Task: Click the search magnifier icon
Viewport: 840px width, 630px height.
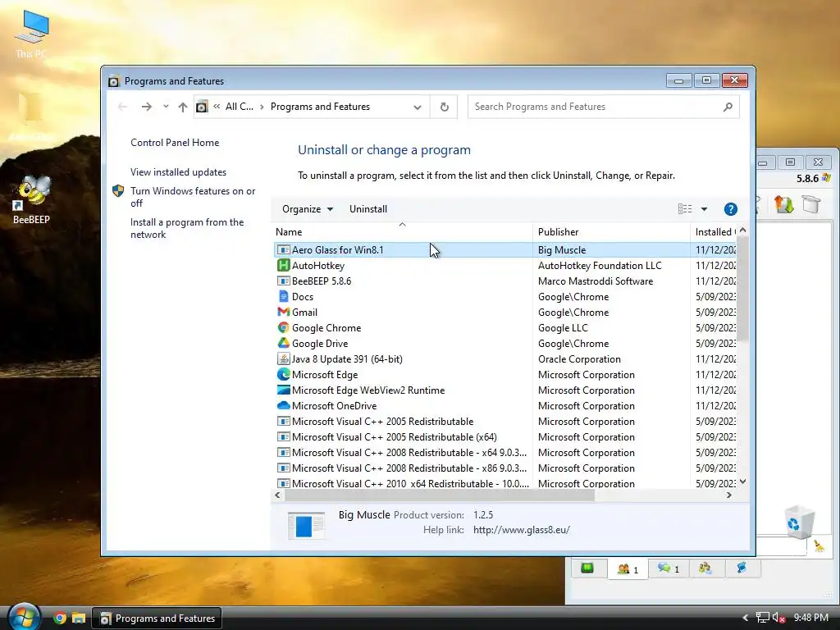Action: [728, 107]
